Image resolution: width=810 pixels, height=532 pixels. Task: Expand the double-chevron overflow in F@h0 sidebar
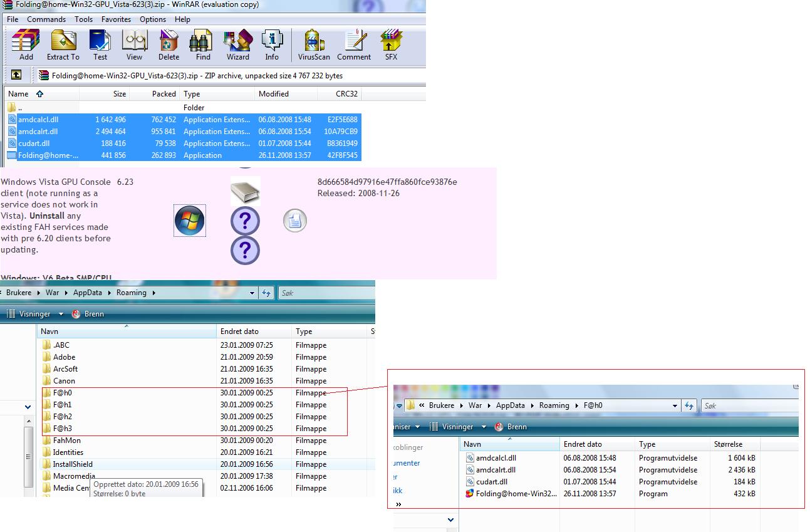[398, 504]
